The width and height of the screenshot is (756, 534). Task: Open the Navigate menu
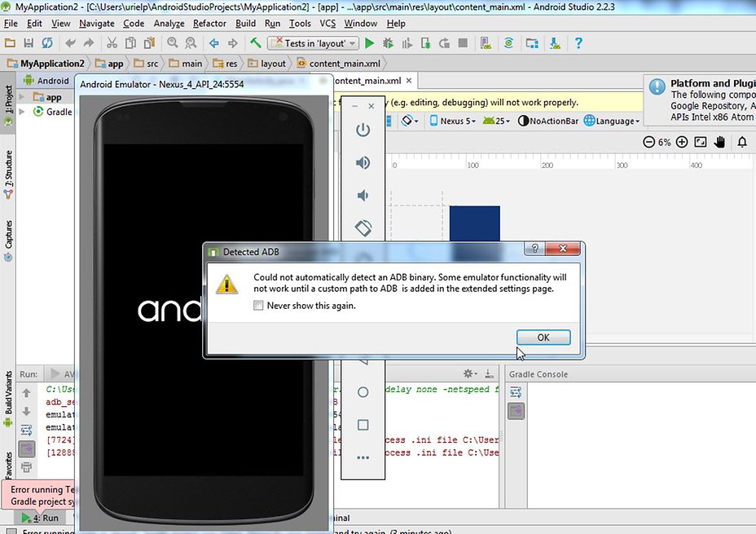point(97,23)
